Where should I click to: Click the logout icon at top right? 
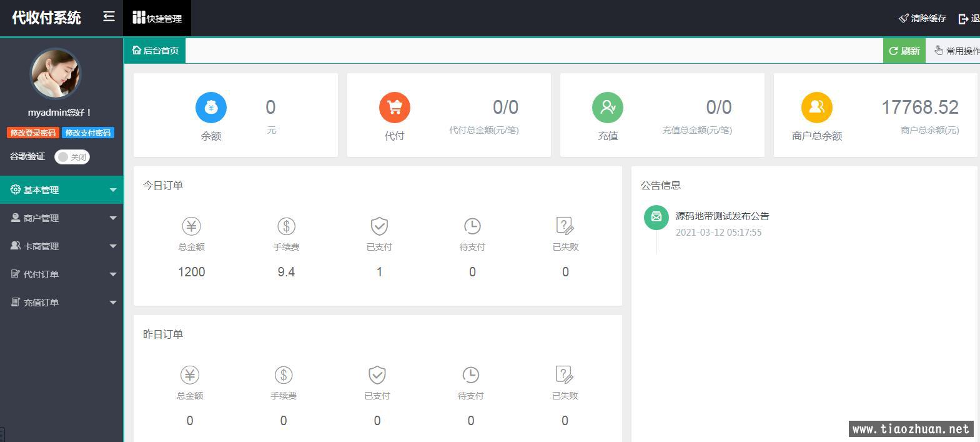coord(963,19)
